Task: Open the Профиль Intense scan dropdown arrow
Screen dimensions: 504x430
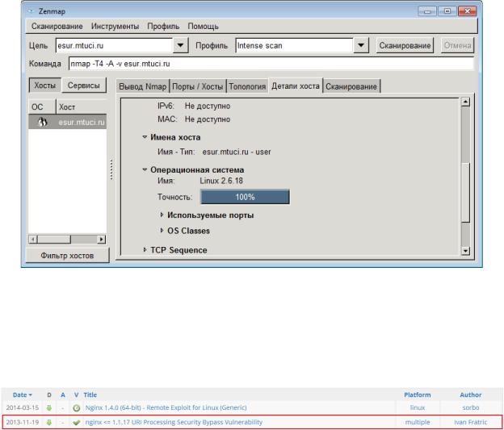Action: pyautogui.click(x=361, y=45)
